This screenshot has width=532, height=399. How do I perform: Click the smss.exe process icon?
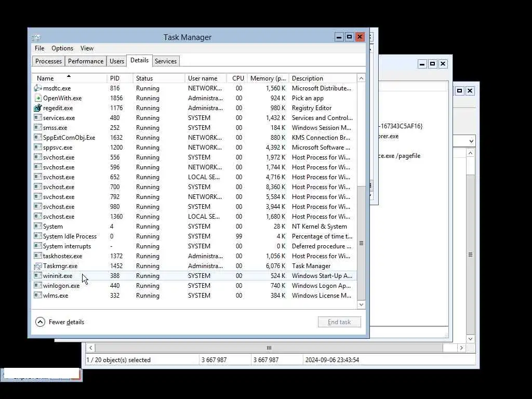(37, 127)
